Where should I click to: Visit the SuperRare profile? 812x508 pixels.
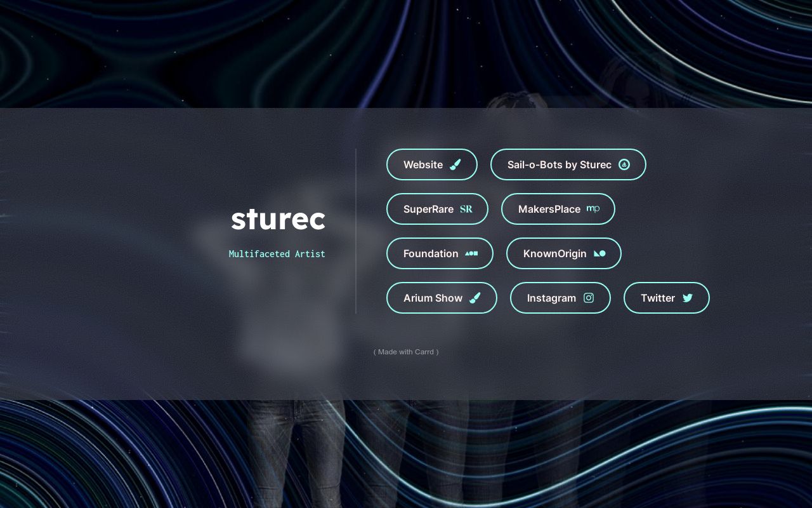[x=437, y=209]
